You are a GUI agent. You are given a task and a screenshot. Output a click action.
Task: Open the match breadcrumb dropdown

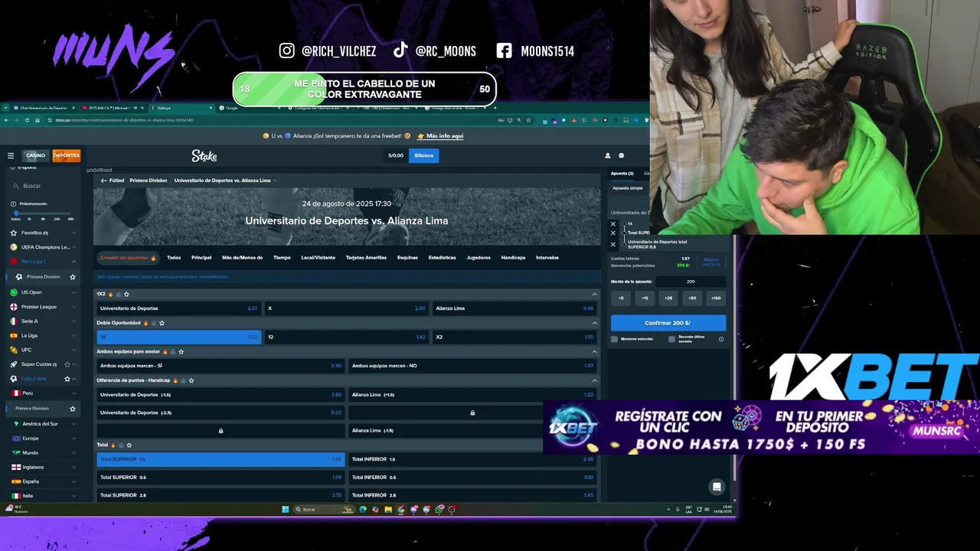tap(275, 181)
